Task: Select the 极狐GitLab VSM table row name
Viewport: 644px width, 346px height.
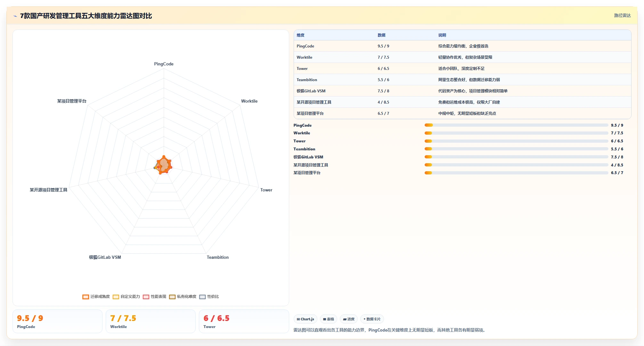Action: click(311, 91)
